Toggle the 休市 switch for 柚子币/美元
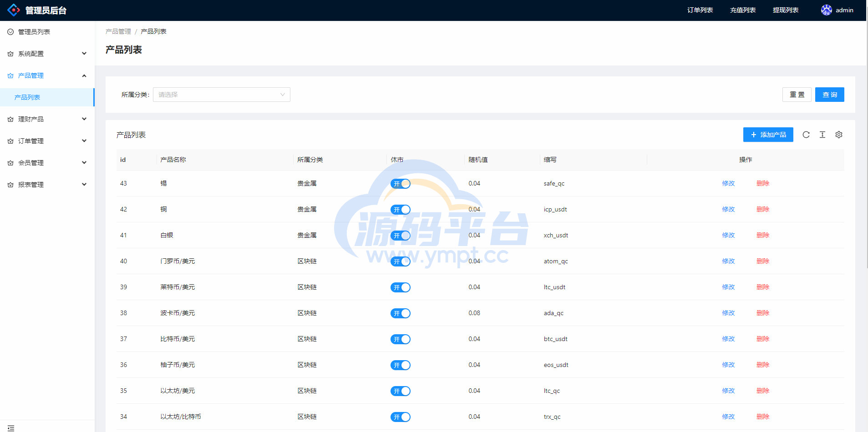This screenshot has width=868, height=432. 401,365
